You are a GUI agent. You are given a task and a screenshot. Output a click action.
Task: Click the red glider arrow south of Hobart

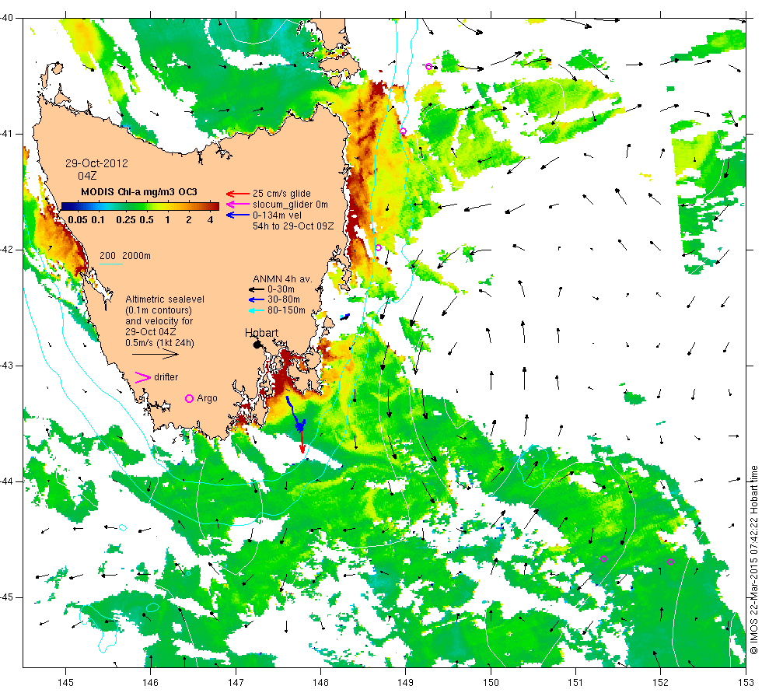coord(302,443)
